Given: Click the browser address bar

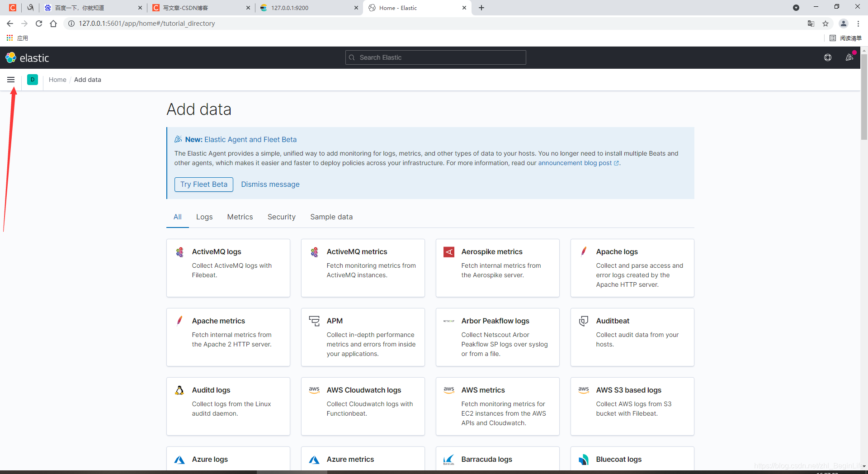Looking at the screenshot, I should point(434,24).
